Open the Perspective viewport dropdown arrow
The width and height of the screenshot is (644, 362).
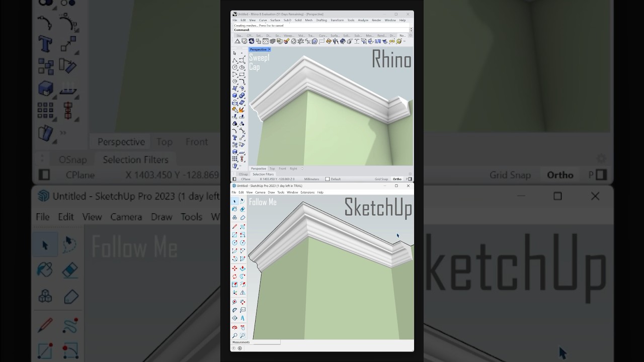tap(269, 49)
